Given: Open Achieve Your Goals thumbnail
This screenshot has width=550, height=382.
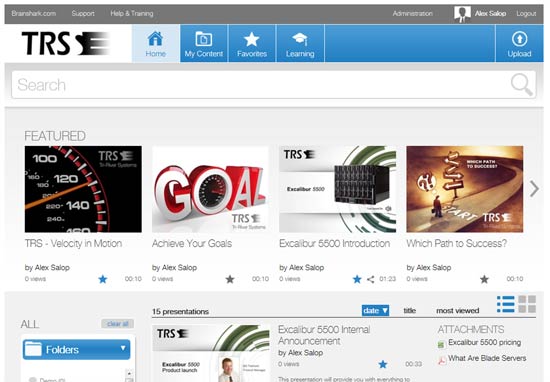Looking at the screenshot, I should (x=210, y=189).
